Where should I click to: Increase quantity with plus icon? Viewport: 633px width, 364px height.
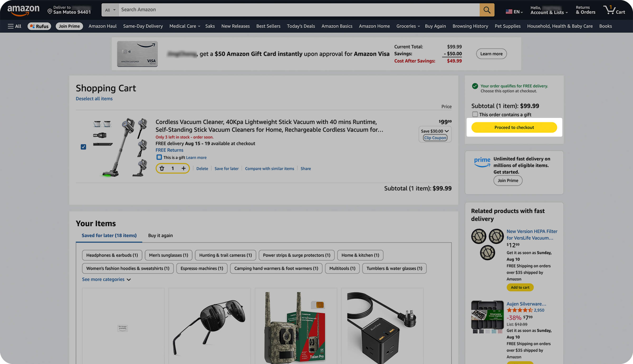coord(183,168)
